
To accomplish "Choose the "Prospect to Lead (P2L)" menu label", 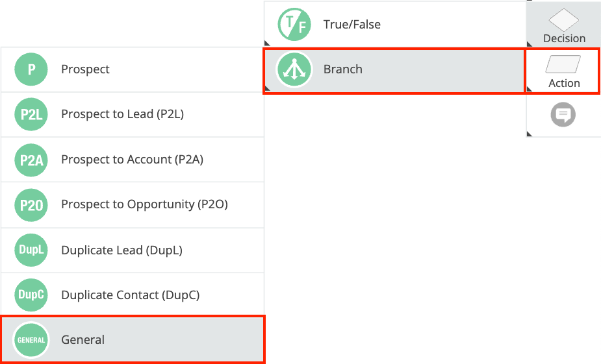I will coord(122,115).
